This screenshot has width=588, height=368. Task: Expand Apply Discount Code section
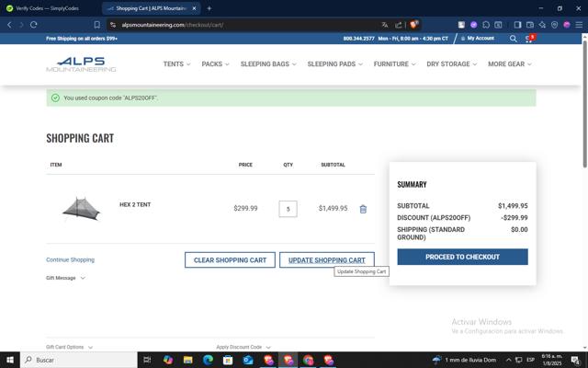243,347
